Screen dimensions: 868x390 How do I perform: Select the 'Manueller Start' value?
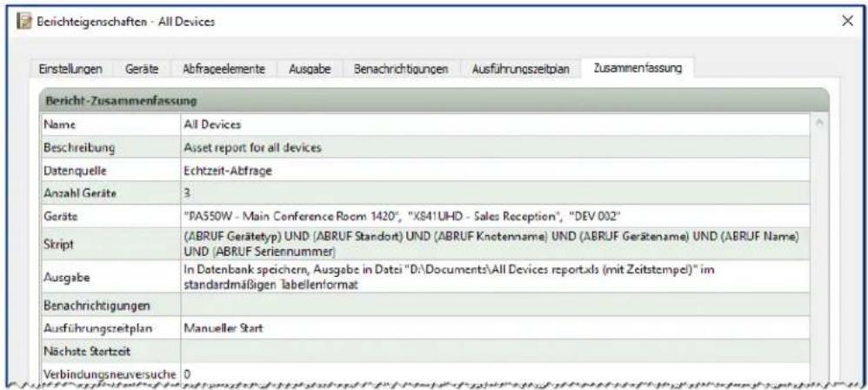click(224, 328)
